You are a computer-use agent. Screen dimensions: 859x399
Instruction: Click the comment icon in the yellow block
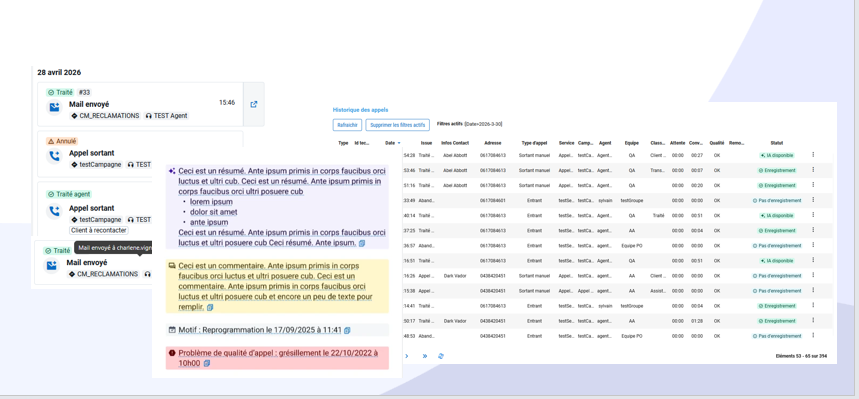pyautogui.click(x=172, y=265)
